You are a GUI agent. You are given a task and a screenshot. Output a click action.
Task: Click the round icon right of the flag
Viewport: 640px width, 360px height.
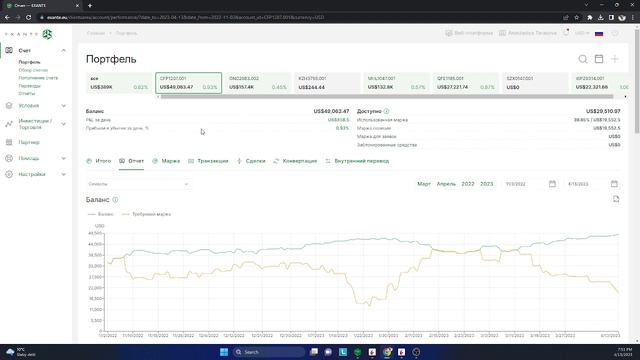point(615,33)
